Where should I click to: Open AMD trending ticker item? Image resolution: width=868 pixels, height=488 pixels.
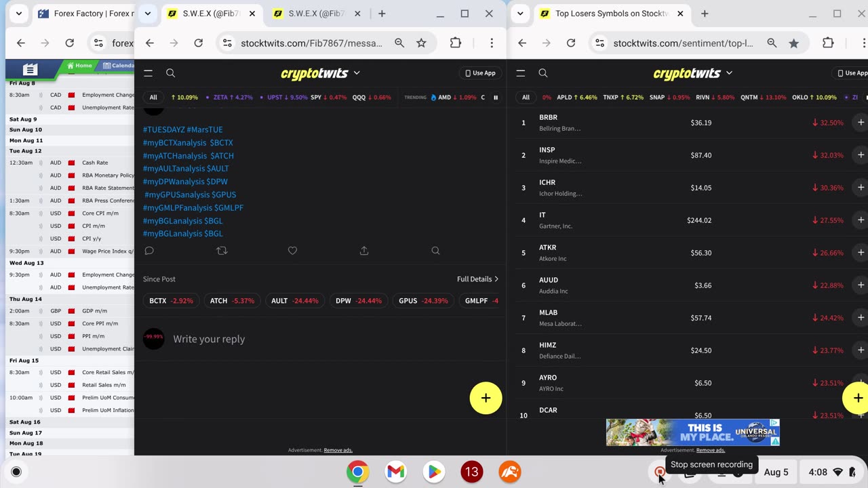tap(453, 98)
